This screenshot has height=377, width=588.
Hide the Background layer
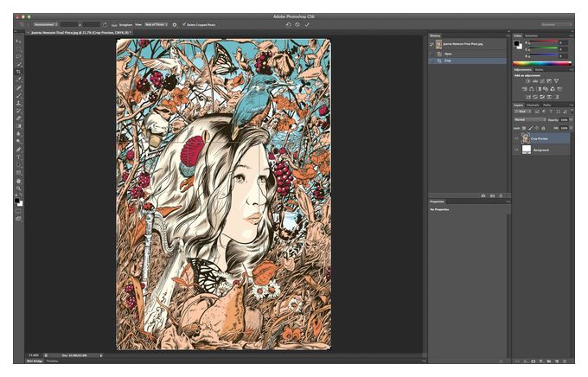(x=516, y=150)
